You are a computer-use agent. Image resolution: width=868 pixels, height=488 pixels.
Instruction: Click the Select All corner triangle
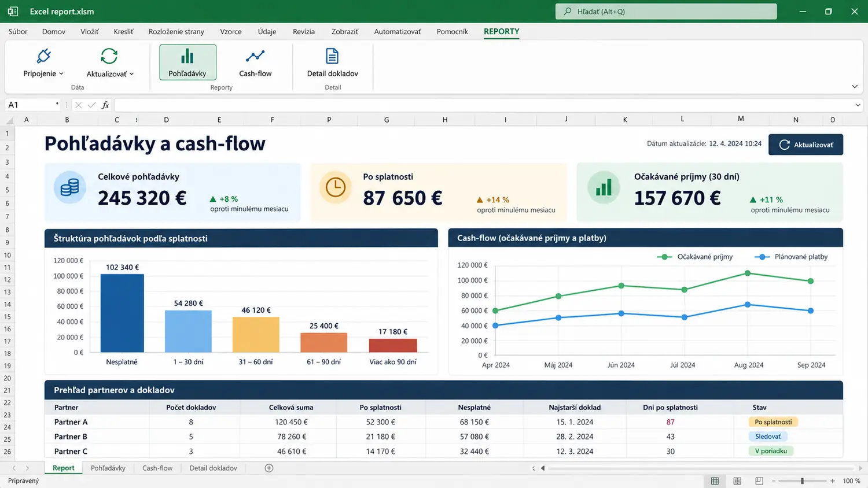(x=10, y=120)
